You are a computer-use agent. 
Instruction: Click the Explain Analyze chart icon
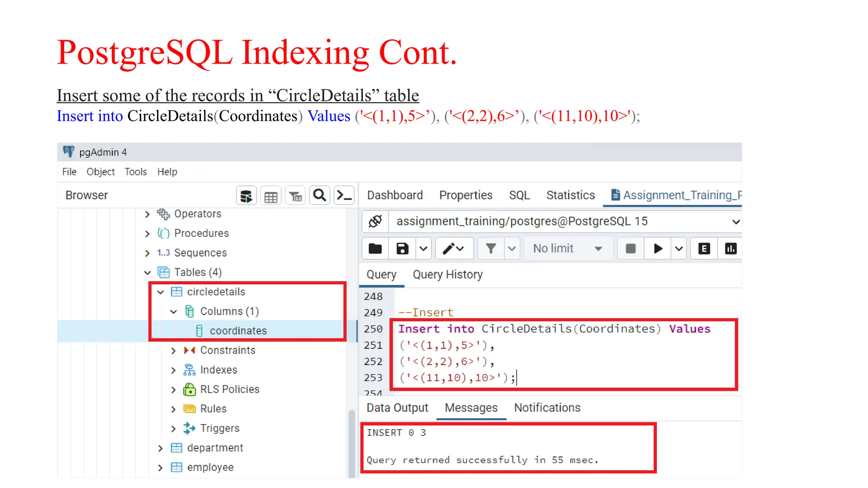coord(731,249)
